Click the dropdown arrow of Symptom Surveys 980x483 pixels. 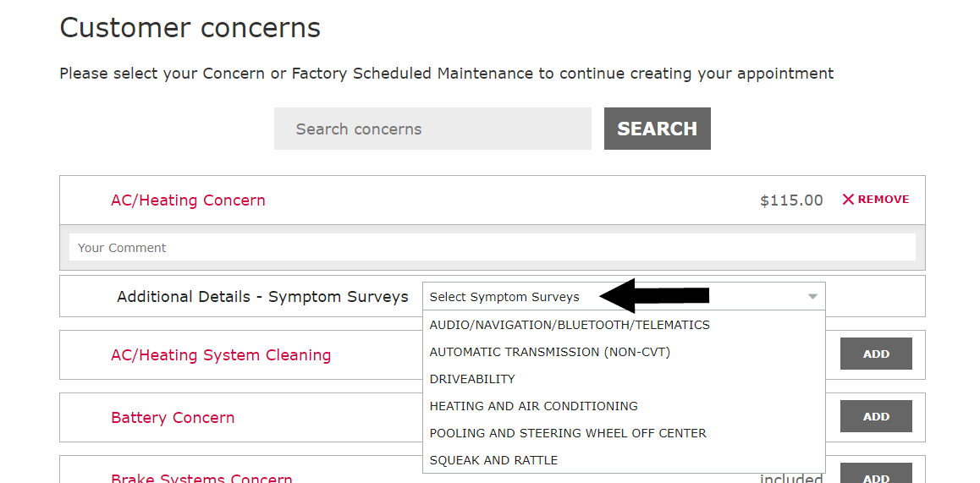[812, 297]
